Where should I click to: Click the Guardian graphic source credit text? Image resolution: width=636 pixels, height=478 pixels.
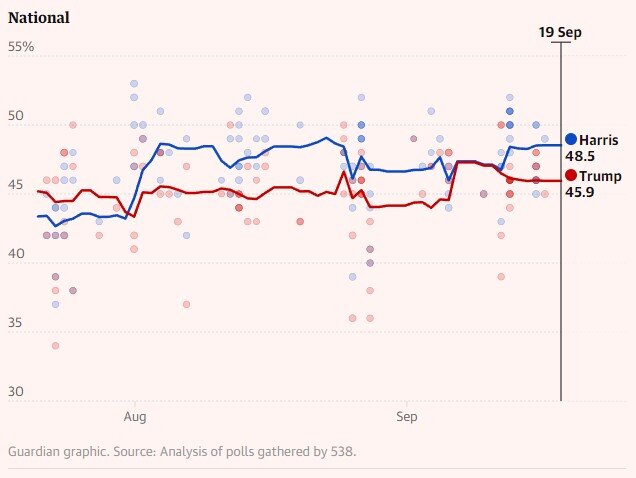(182, 451)
